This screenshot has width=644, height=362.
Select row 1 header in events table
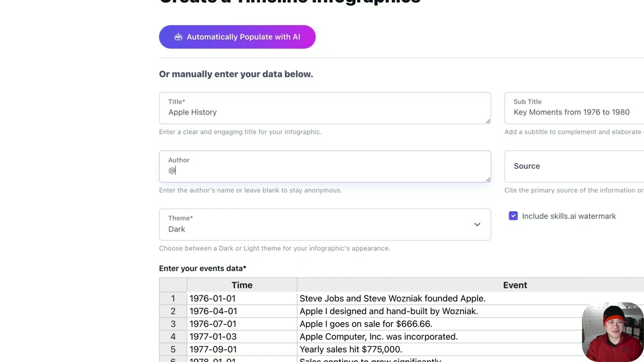point(173,299)
